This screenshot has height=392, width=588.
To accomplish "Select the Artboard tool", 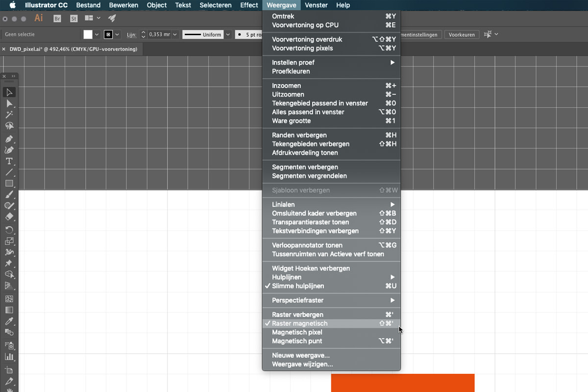I will (x=9, y=370).
